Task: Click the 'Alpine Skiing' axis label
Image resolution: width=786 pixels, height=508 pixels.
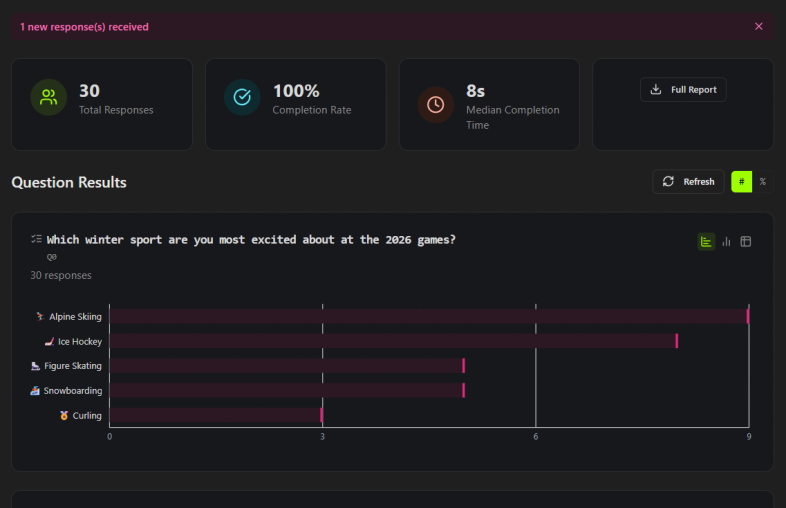Action: (x=75, y=316)
